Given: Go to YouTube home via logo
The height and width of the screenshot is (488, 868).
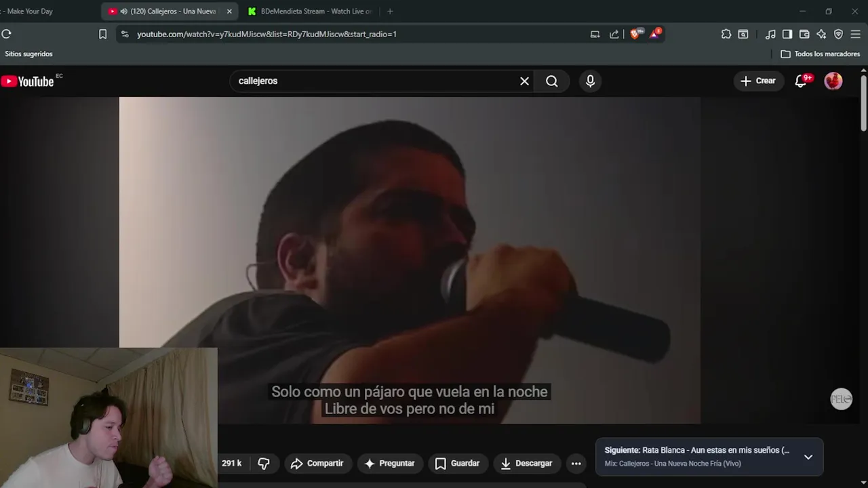Looking at the screenshot, I should (x=27, y=81).
